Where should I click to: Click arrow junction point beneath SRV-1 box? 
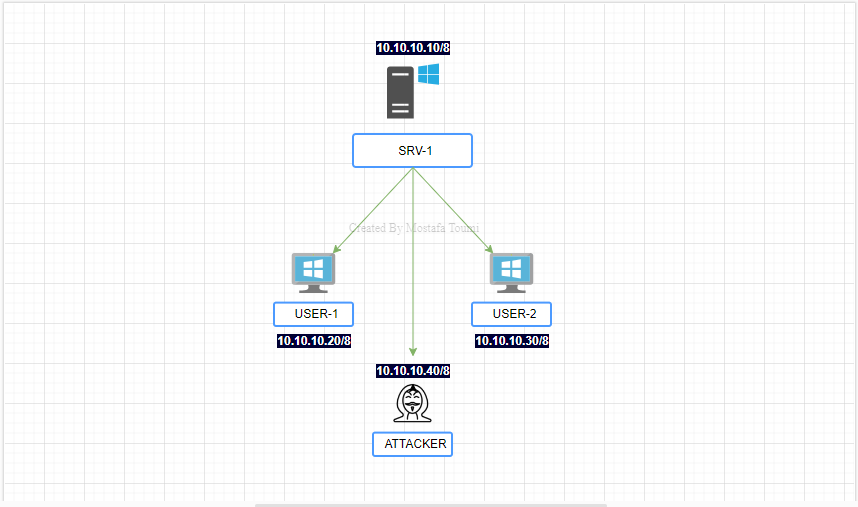(412, 170)
